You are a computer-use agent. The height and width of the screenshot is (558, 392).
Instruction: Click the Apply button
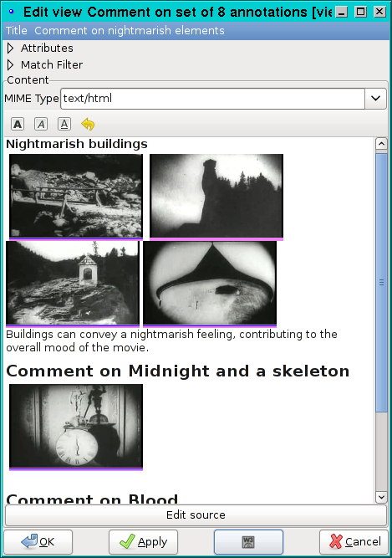[x=143, y=541]
